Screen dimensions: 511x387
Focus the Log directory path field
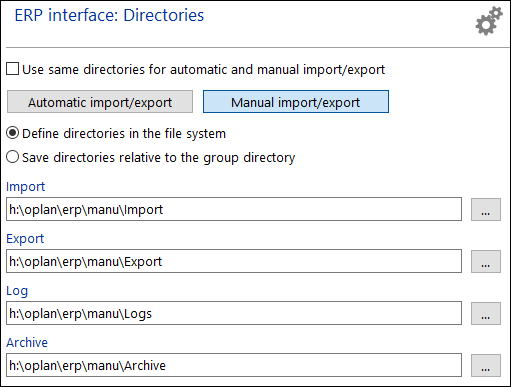pyautogui.click(x=234, y=313)
